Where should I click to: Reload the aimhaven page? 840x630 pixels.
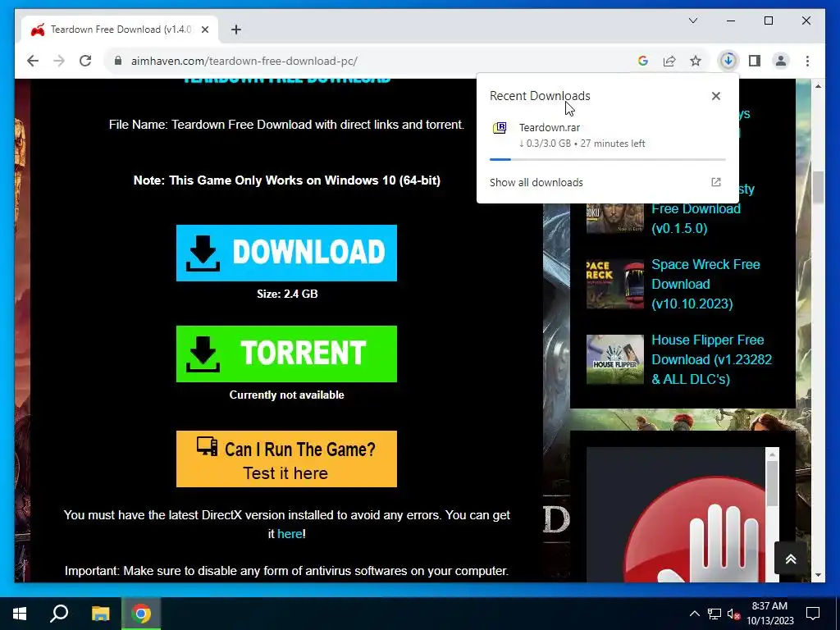tap(85, 61)
